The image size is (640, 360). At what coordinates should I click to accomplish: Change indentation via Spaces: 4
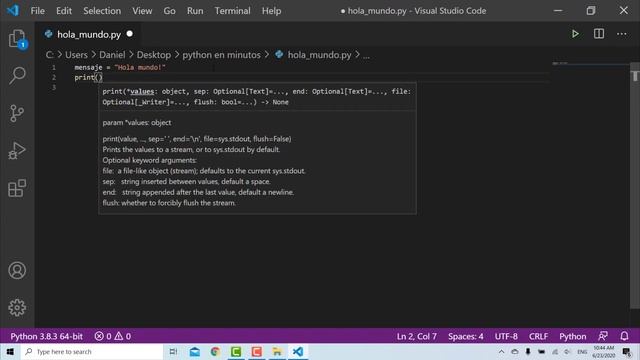click(x=466, y=336)
